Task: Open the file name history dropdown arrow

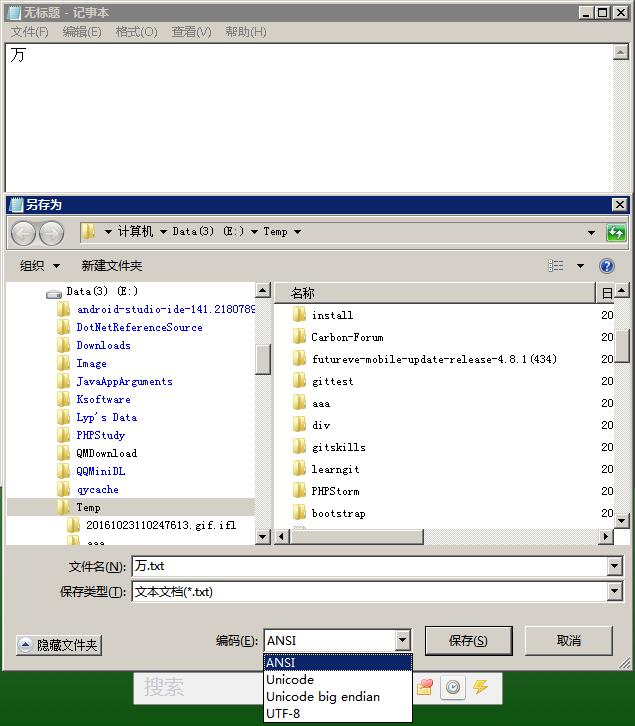Action: click(614, 566)
